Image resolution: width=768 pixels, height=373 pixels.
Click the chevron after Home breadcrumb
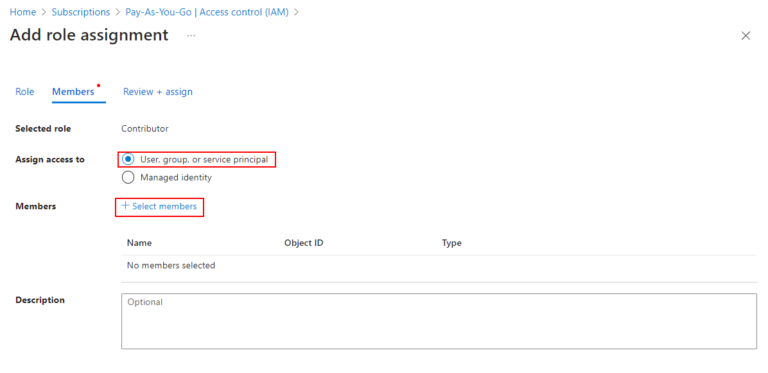click(44, 12)
